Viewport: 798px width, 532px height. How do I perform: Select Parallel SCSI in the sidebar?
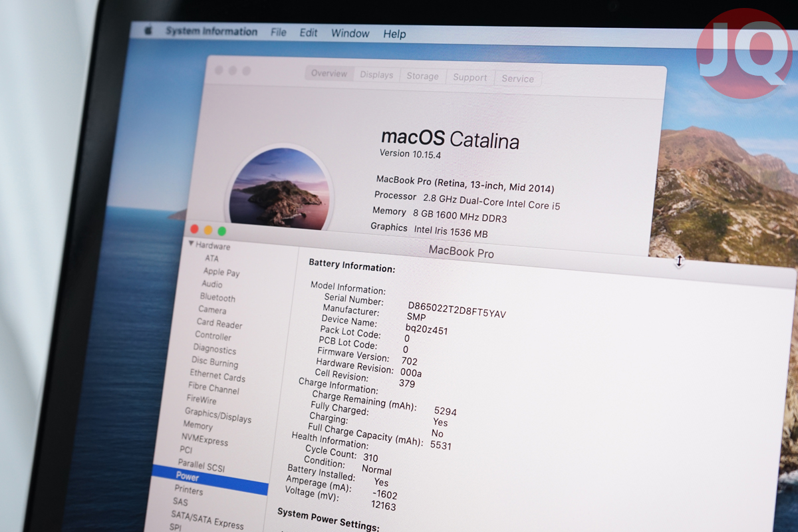tap(201, 465)
